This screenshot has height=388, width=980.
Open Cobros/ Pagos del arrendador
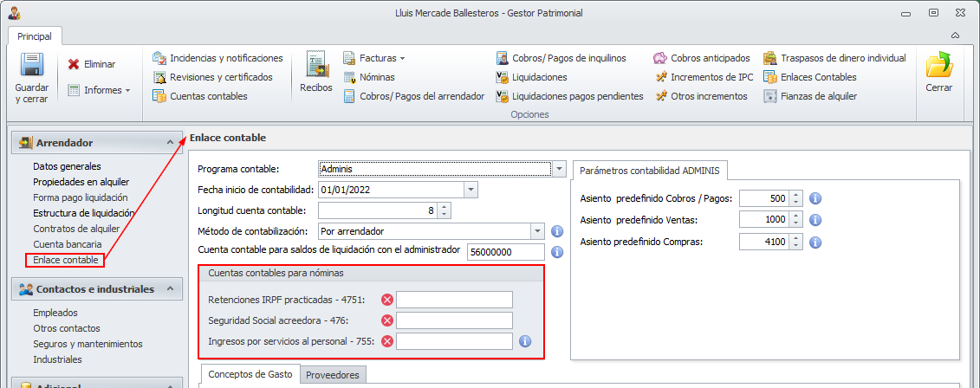pos(414,96)
